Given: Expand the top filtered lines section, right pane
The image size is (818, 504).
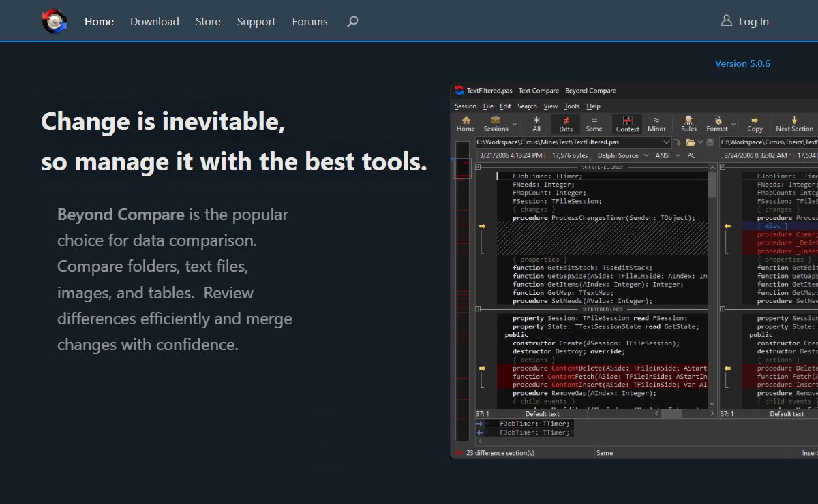Looking at the screenshot, I should tap(724, 167).
